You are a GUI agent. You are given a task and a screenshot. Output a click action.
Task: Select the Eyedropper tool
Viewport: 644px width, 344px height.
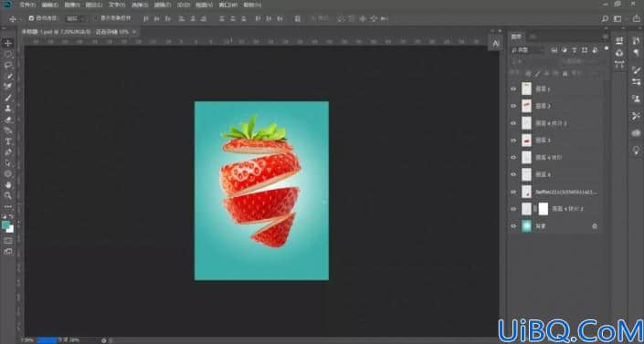(8, 76)
